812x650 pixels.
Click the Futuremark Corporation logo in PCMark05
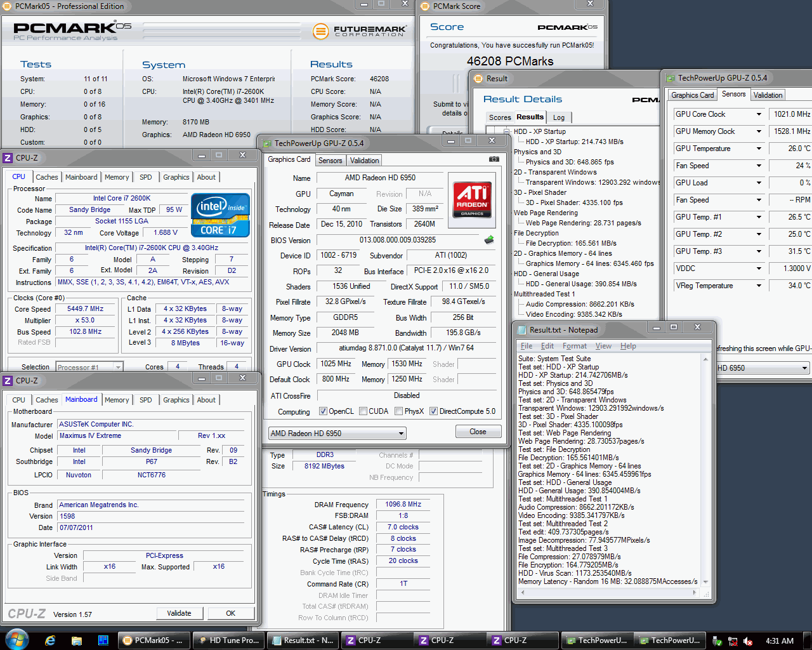[x=361, y=31]
